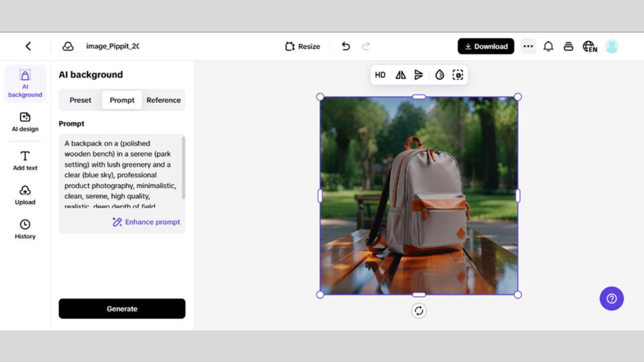Click the HD upscale icon

tap(380, 75)
